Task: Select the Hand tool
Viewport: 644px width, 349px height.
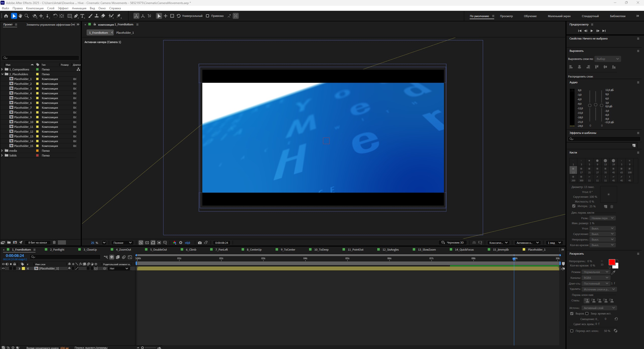Action: click(x=20, y=16)
